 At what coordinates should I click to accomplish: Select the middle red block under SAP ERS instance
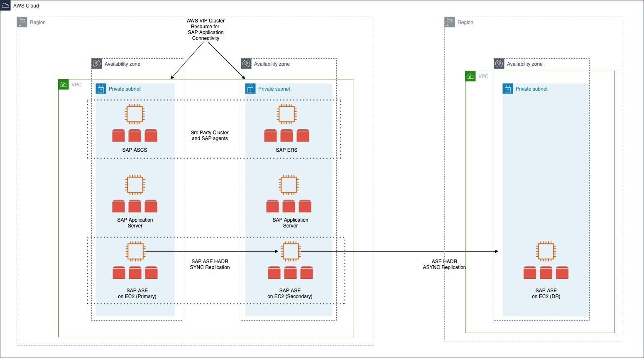(286, 136)
